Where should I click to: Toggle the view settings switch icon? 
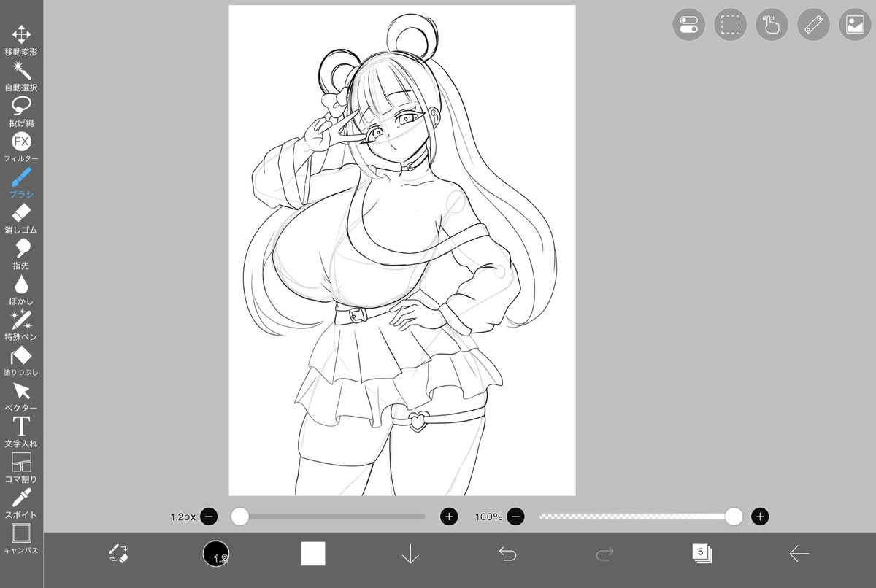click(x=688, y=25)
